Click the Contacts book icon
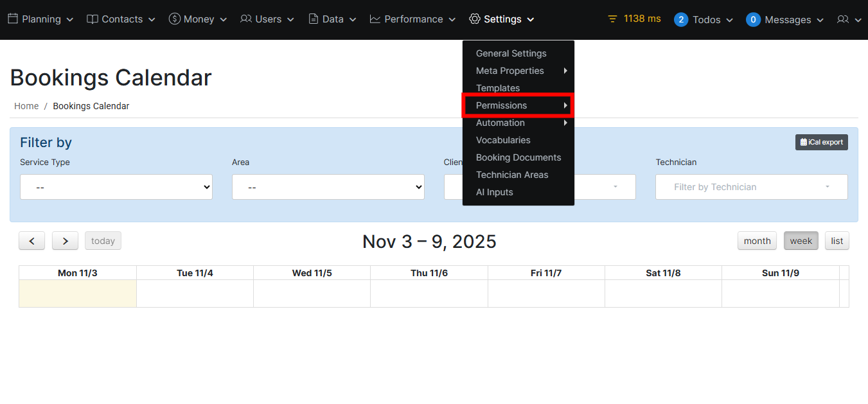The height and width of the screenshot is (404, 868). tap(93, 19)
